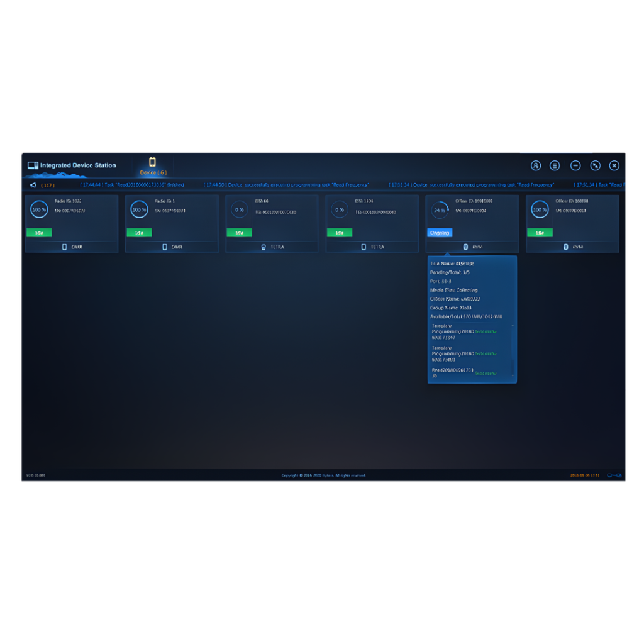
Task: Click 100% progress ring on first DMR card
Action: click(39, 209)
